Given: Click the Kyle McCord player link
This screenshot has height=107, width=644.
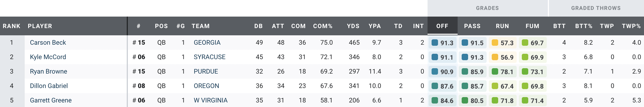Looking at the screenshot, I should click(48, 57).
